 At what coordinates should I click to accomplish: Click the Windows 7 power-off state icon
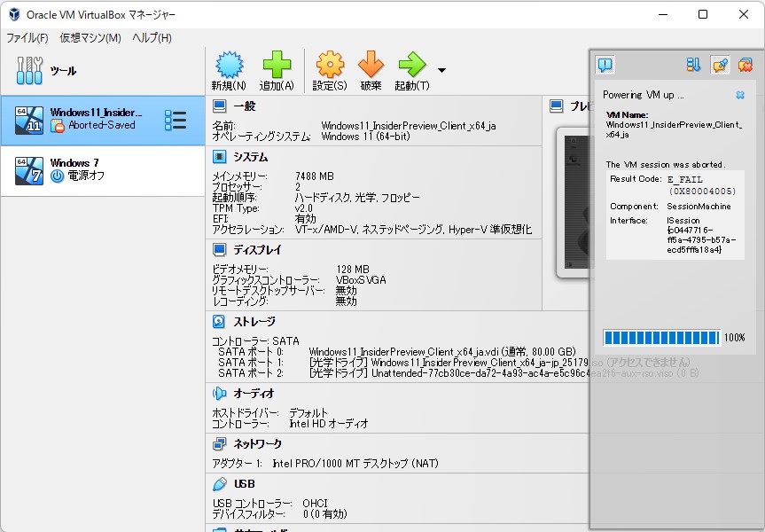(57, 176)
